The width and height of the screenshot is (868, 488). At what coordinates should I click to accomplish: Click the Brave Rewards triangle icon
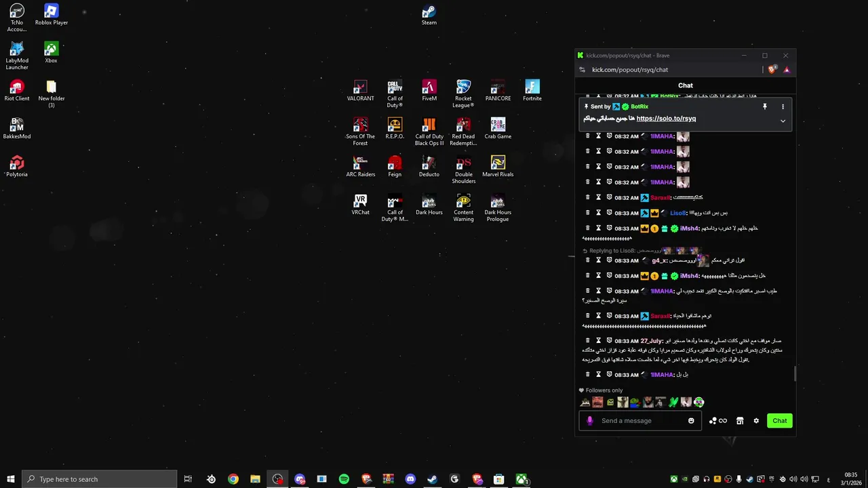point(786,69)
